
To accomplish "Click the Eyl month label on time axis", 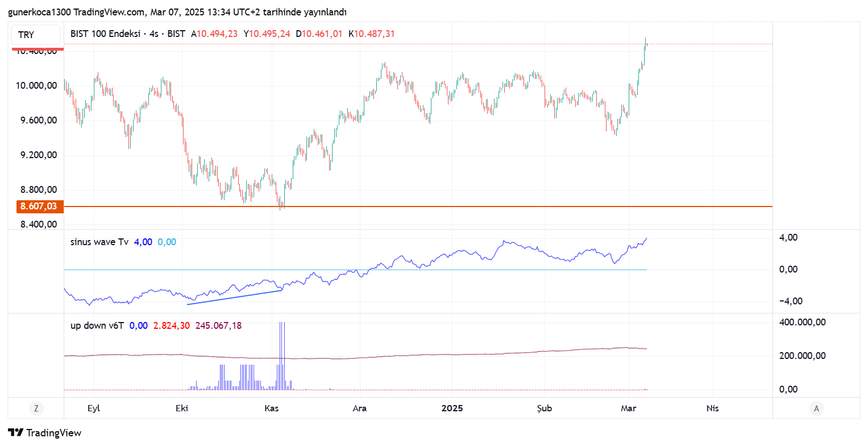I will 93,408.
